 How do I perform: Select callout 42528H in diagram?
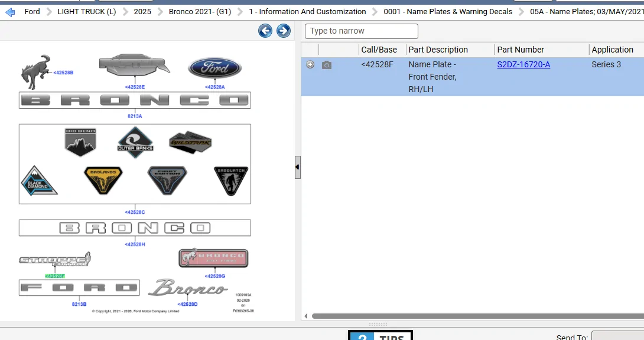(x=135, y=244)
